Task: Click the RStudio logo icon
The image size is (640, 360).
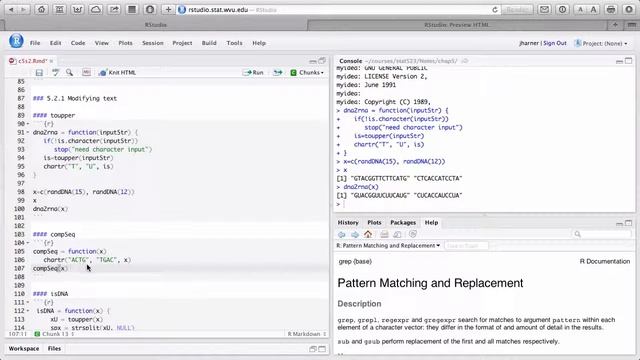Action: coord(16,41)
